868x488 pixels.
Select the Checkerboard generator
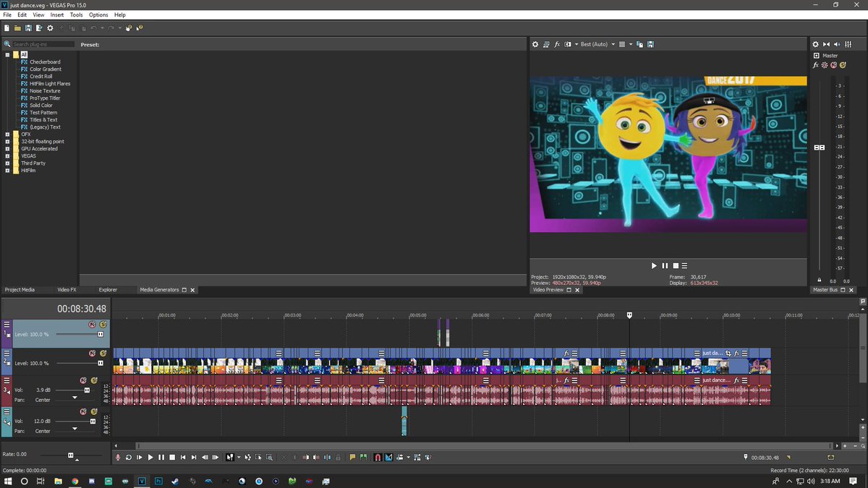pyautogui.click(x=45, y=62)
